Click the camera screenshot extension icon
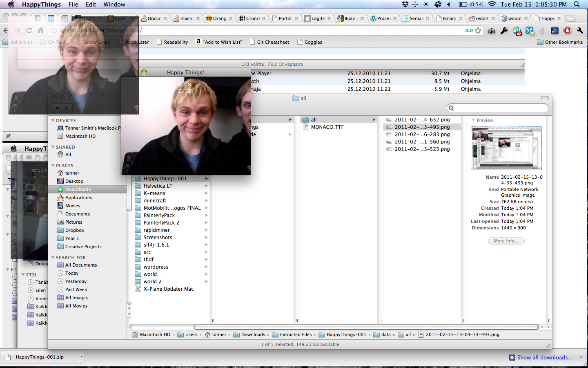The width and height of the screenshot is (588, 368). point(491,31)
